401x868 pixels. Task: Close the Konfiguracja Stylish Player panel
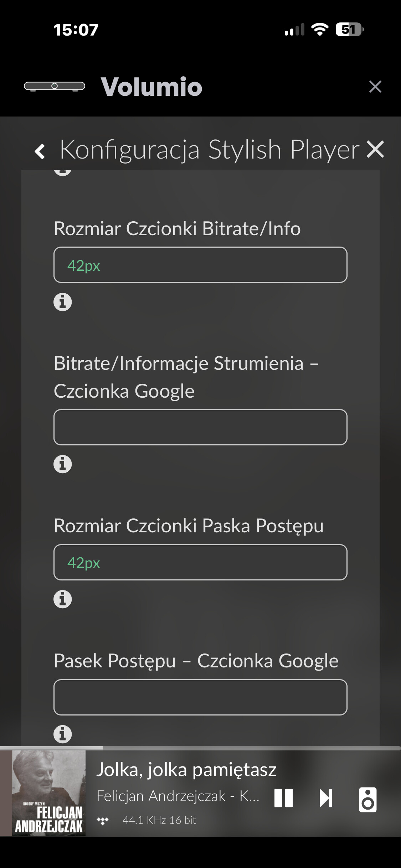click(x=375, y=149)
